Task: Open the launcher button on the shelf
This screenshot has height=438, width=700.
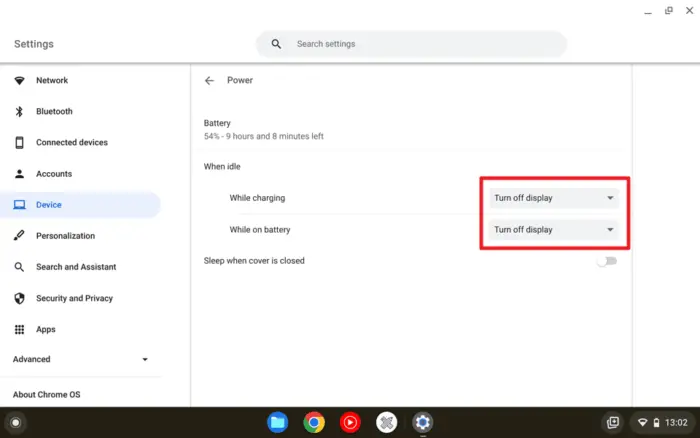Action: click(16, 422)
